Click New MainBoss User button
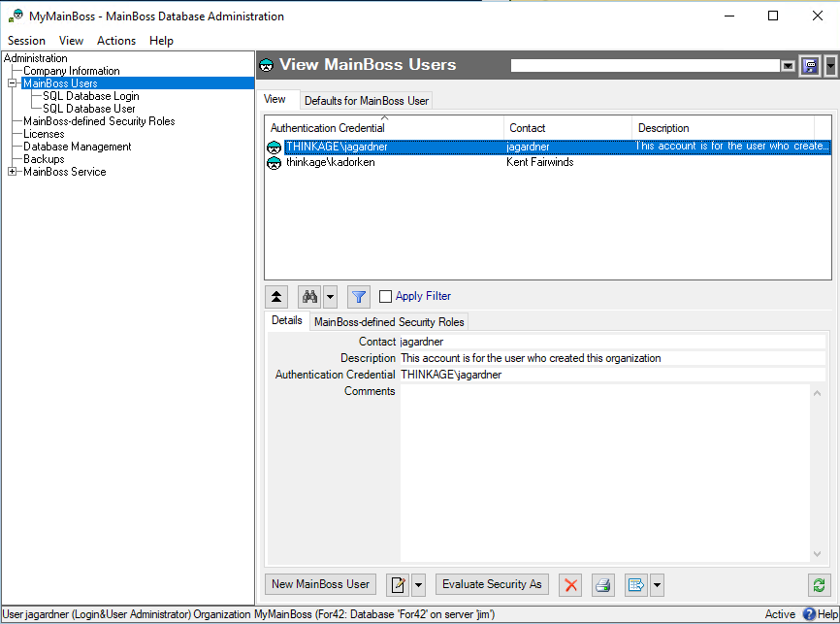Screen dimensions: 840x624 (x=320, y=584)
